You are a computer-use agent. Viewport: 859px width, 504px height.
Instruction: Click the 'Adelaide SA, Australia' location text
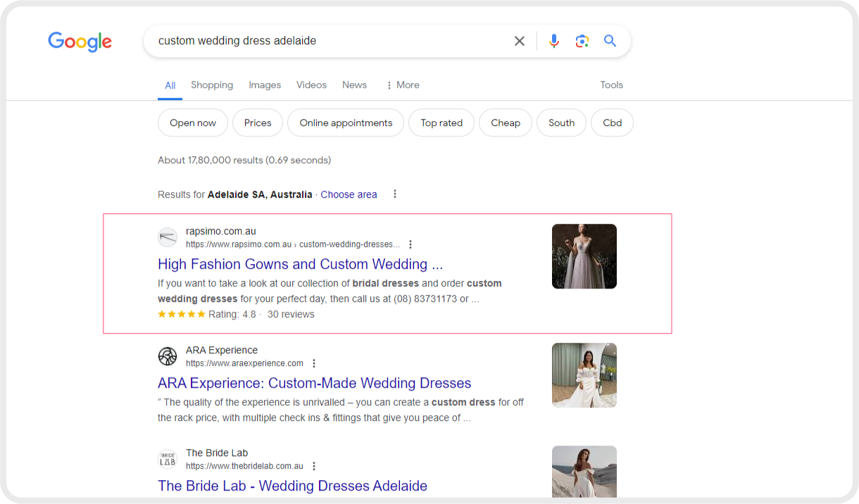coord(260,194)
